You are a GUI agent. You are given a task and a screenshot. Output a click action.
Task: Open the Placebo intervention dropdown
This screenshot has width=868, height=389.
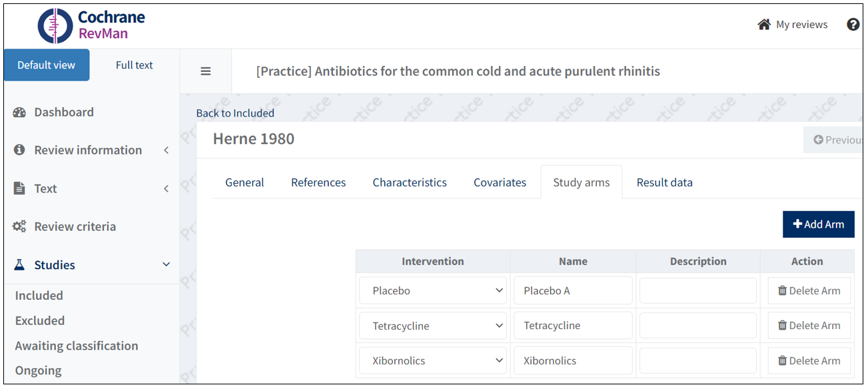tap(433, 291)
